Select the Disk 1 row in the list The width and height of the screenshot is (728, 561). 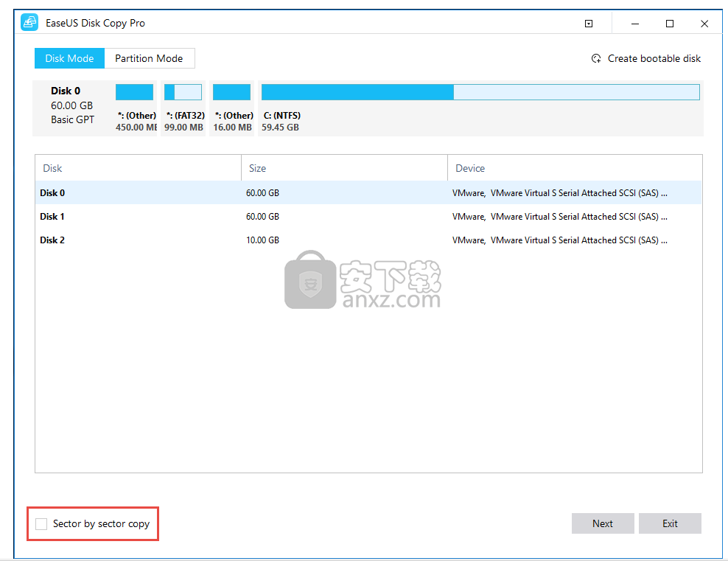(x=368, y=217)
